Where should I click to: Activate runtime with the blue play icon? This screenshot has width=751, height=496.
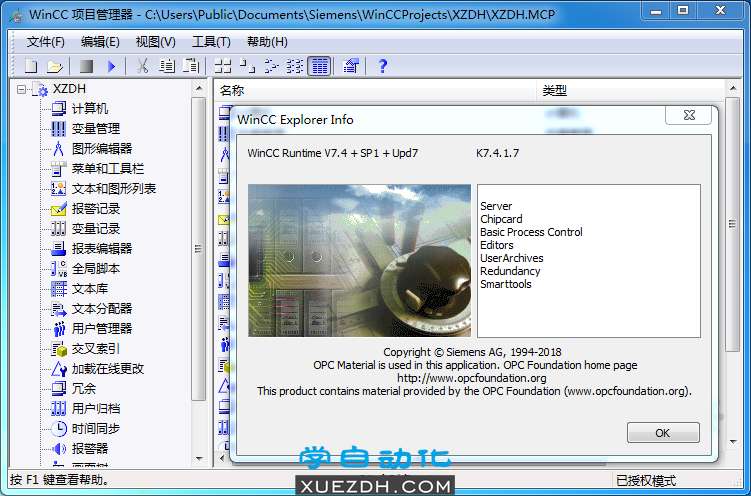point(112,66)
